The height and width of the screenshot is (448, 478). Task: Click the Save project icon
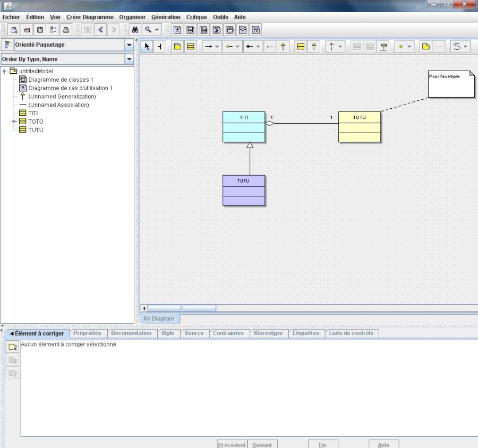40,30
